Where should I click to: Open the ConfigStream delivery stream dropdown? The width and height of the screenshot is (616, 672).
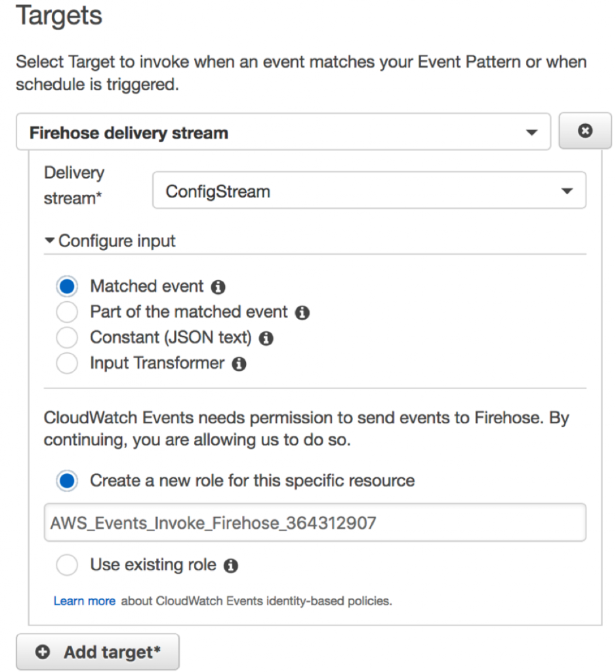tap(369, 192)
